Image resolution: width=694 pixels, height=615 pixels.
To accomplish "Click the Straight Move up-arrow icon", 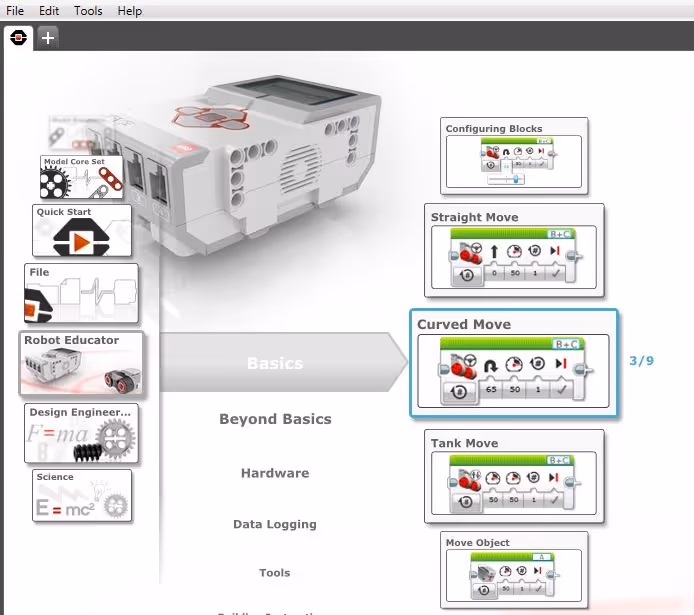I will (x=494, y=251).
